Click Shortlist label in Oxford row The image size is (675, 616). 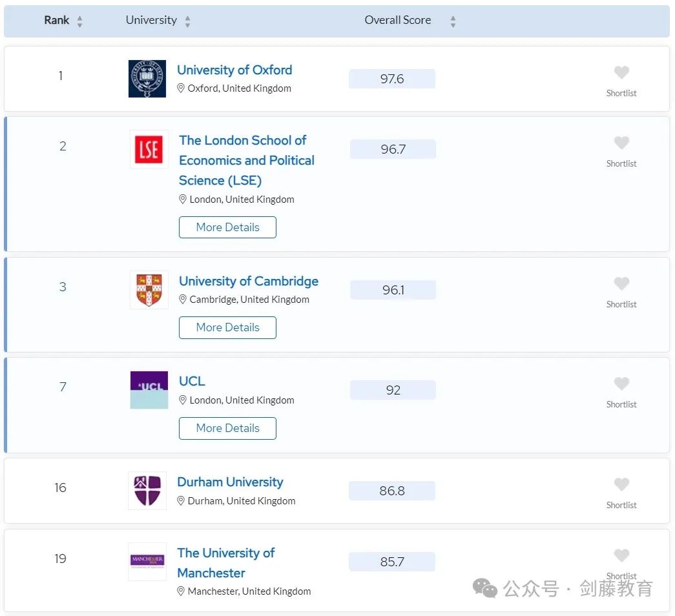pyautogui.click(x=621, y=94)
